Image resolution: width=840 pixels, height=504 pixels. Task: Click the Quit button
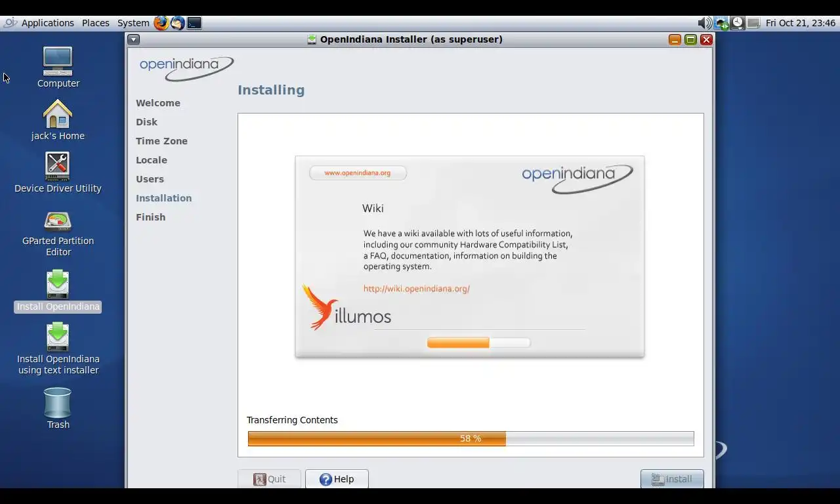point(269,479)
